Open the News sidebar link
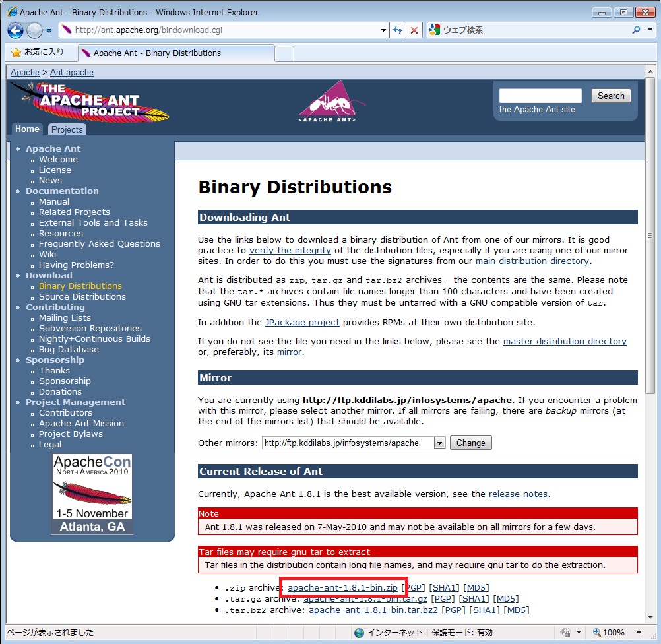 click(x=50, y=181)
